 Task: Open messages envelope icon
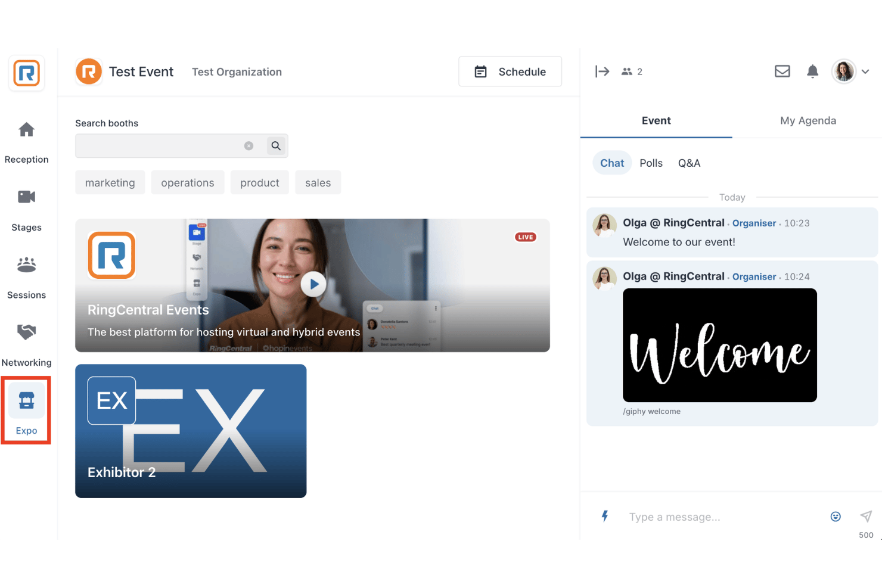point(782,71)
